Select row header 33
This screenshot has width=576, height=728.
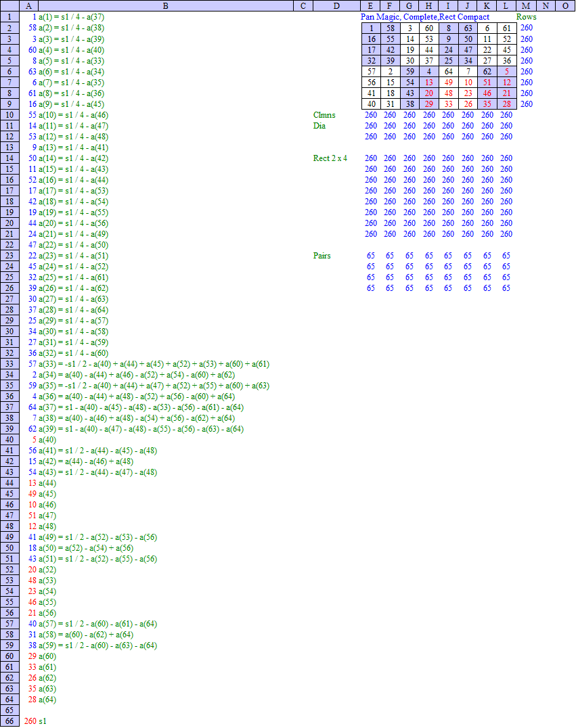(9, 364)
